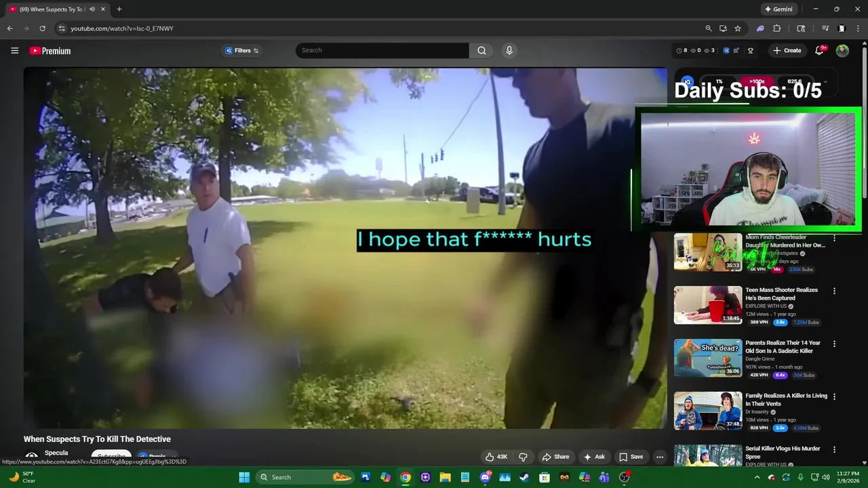Click the Ask button under the video
This screenshot has width=868, height=488.
595,457
